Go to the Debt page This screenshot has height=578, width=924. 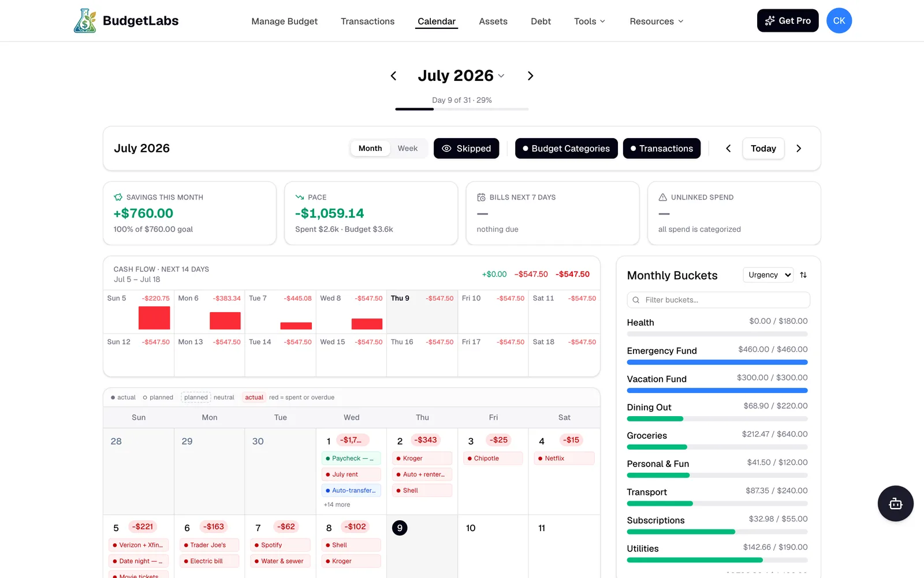tap(541, 21)
